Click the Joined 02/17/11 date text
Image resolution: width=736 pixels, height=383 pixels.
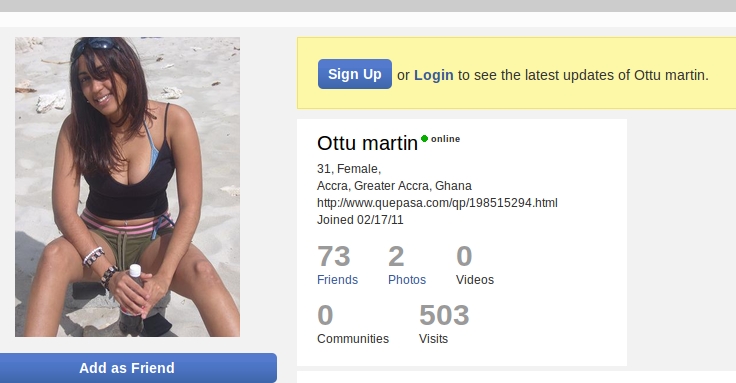360,220
